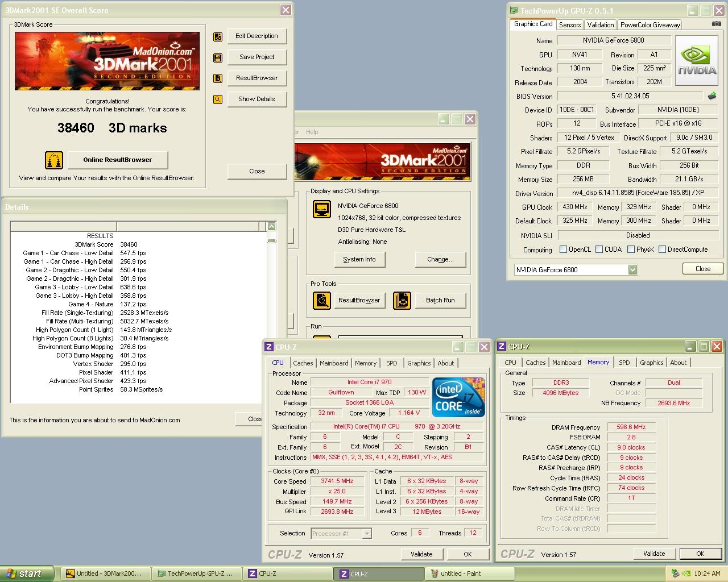Viewport: 728px width, 582px height.
Task: Switch to TechPowerUp GPU-Z taskbar item
Action: [x=198, y=573]
